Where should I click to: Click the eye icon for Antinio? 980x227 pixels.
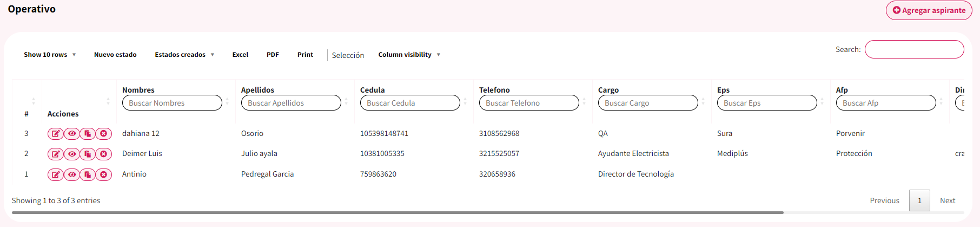[x=72, y=174]
